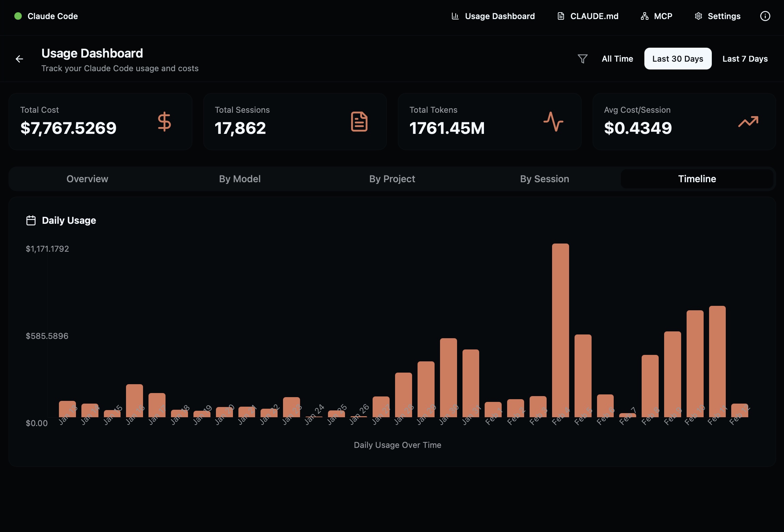
Task: Click the info icon in the top-right corner
Action: pyautogui.click(x=765, y=16)
